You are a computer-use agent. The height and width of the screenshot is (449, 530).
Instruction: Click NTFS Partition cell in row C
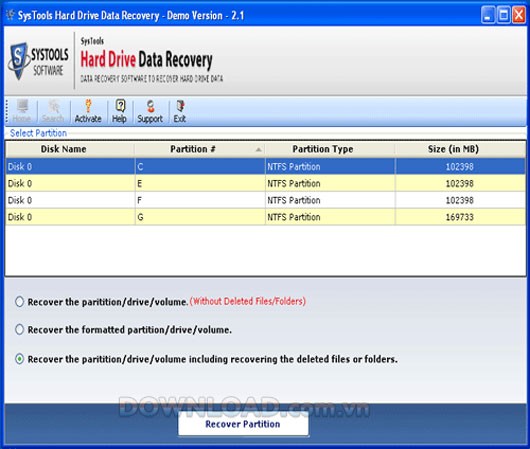coord(330,166)
